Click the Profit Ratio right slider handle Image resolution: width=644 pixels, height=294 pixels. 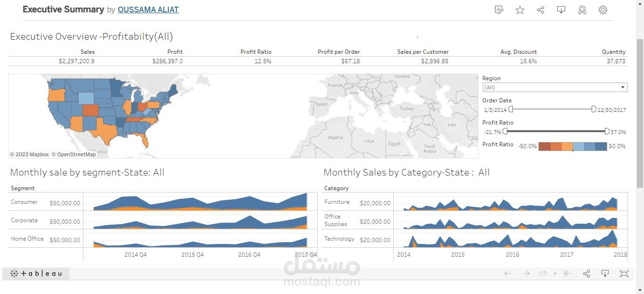[607, 131]
